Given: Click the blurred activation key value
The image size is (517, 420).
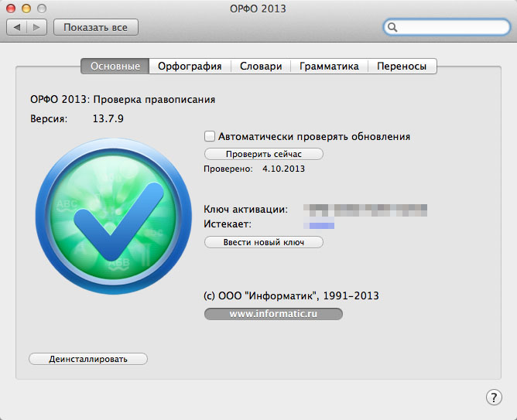Looking at the screenshot, I should pos(365,210).
